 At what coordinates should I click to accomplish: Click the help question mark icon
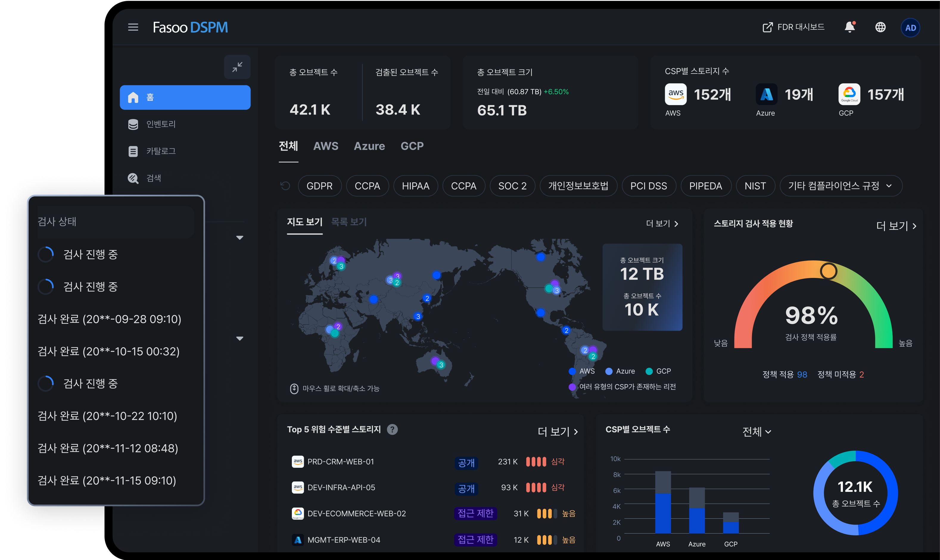[392, 429]
